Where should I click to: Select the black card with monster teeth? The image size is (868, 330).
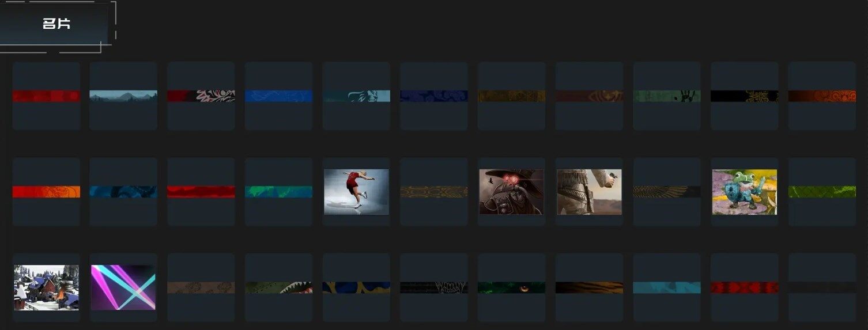coord(433,287)
